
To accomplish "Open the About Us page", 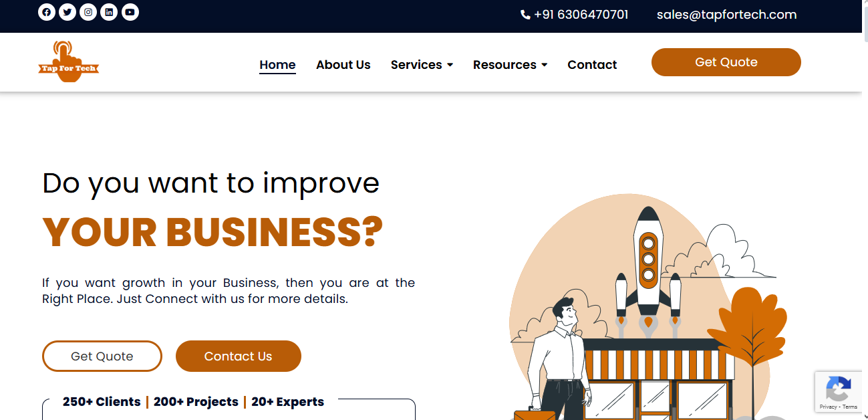I will (343, 65).
